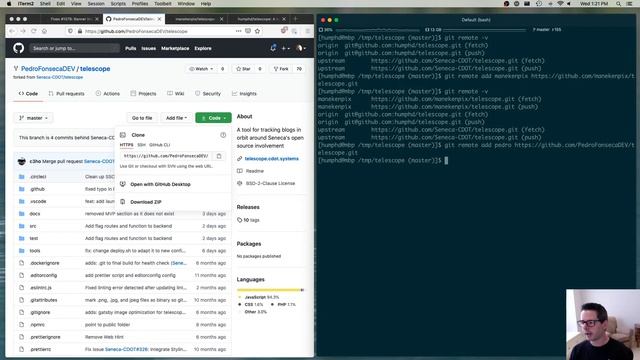The height and width of the screenshot is (360, 640).
Task: Click the Clone help question-mark icon
Action: pyautogui.click(x=223, y=135)
